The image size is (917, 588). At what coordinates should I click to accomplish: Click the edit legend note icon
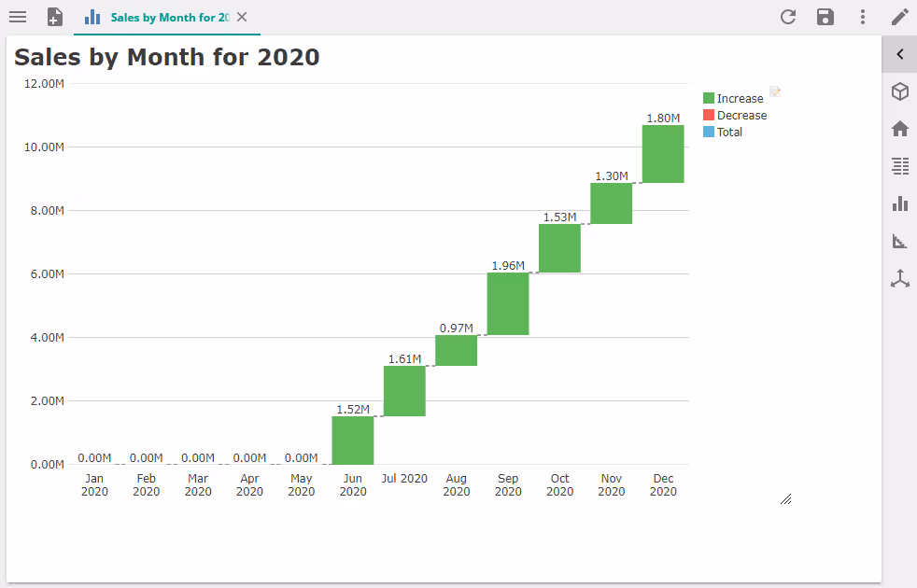[x=775, y=93]
